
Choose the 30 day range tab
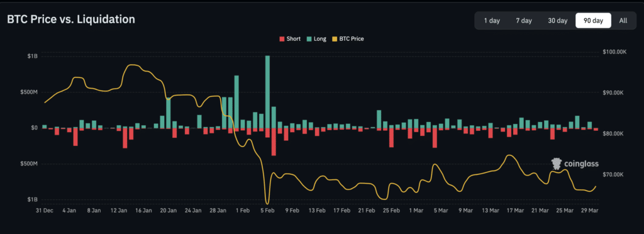pyautogui.click(x=557, y=21)
